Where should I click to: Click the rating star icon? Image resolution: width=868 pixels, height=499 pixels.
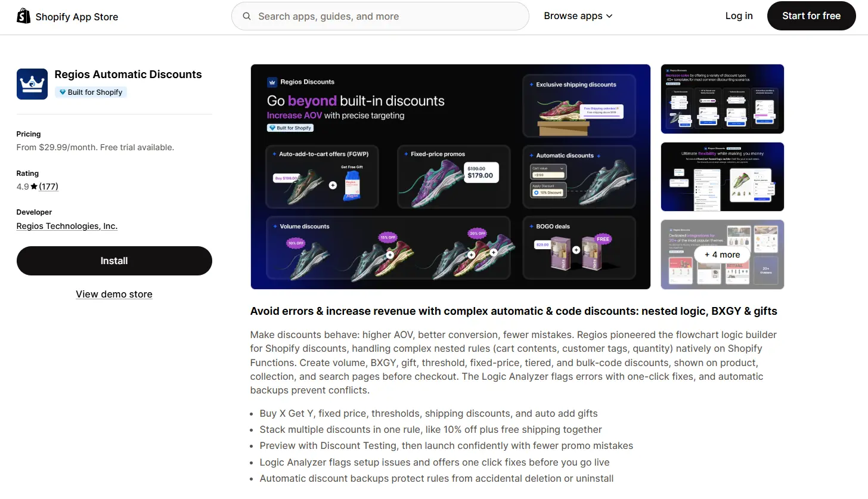coord(34,187)
